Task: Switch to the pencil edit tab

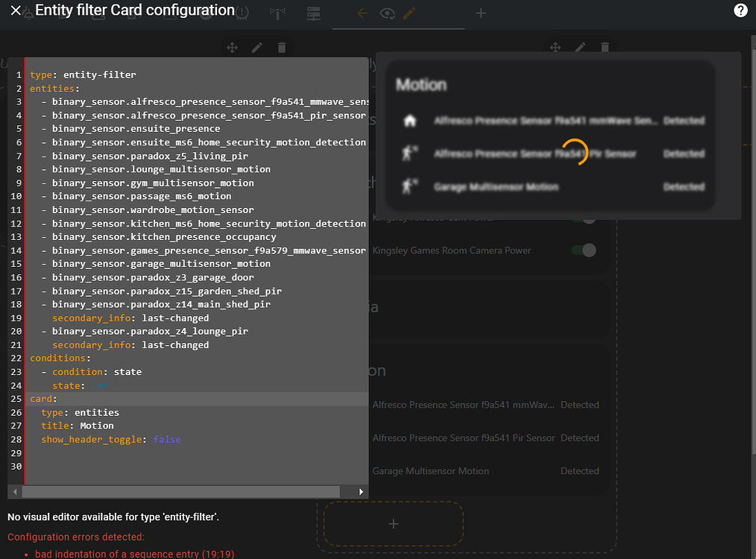Action: tap(408, 13)
